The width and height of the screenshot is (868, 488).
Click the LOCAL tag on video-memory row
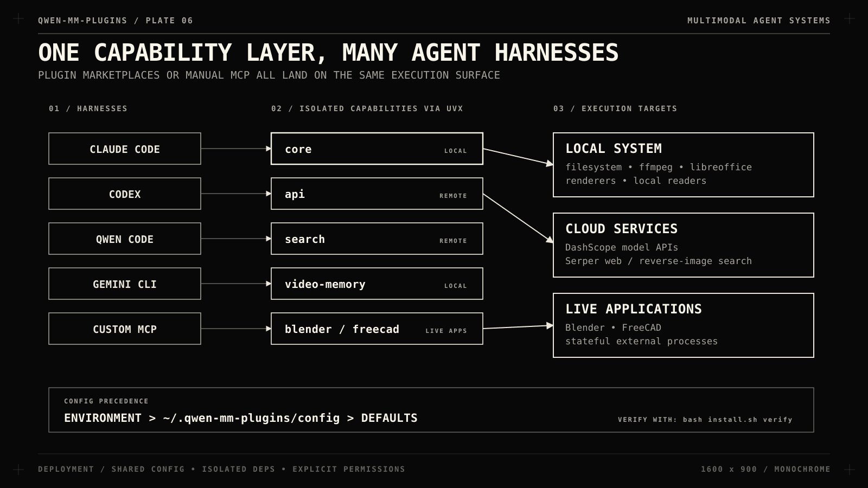(x=456, y=286)
